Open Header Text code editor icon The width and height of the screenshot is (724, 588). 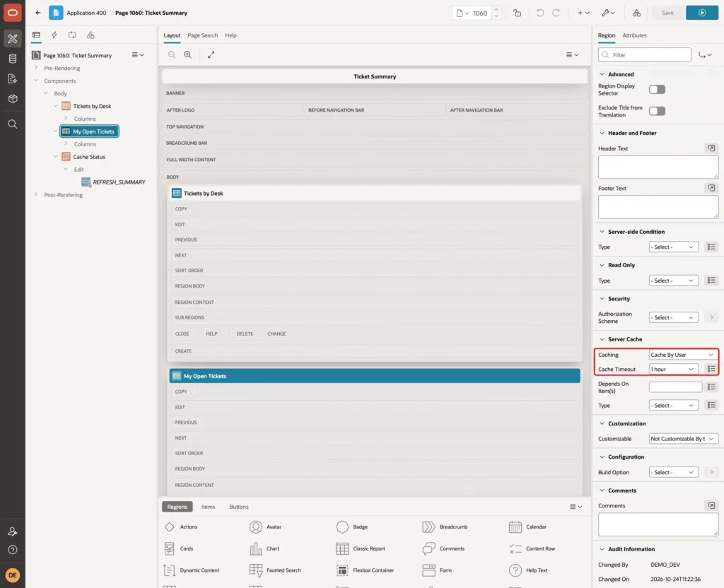pyautogui.click(x=711, y=148)
